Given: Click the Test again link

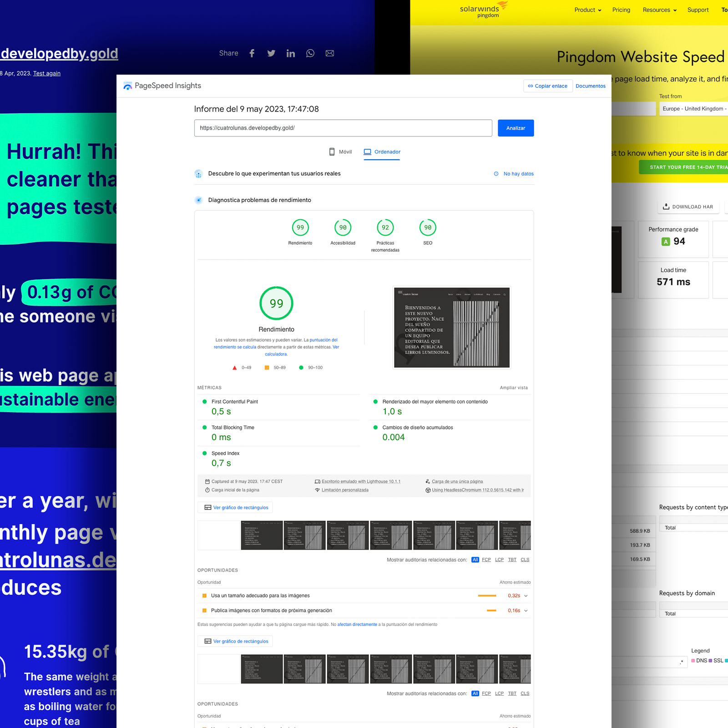Looking at the screenshot, I should [x=47, y=73].
